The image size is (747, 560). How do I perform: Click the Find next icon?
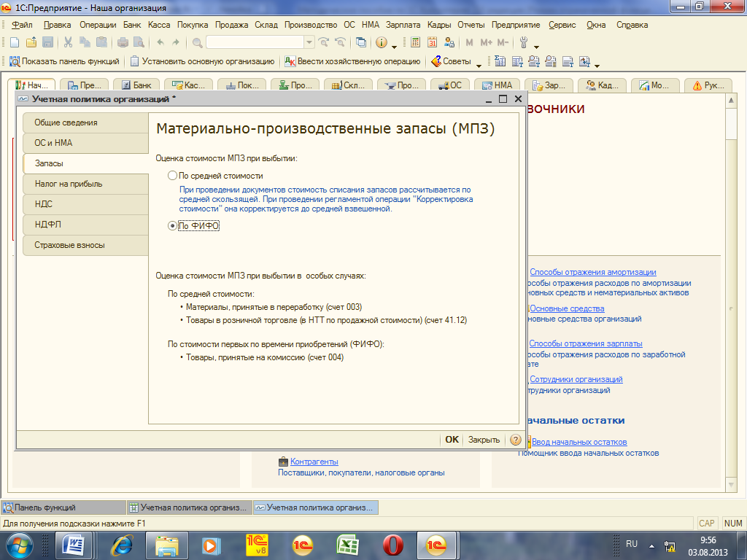coord(323,42)
